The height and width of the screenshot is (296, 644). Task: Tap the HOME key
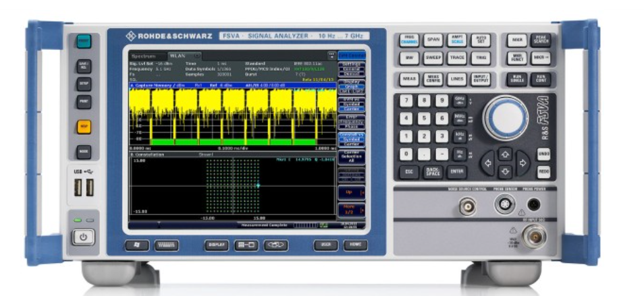356,245
